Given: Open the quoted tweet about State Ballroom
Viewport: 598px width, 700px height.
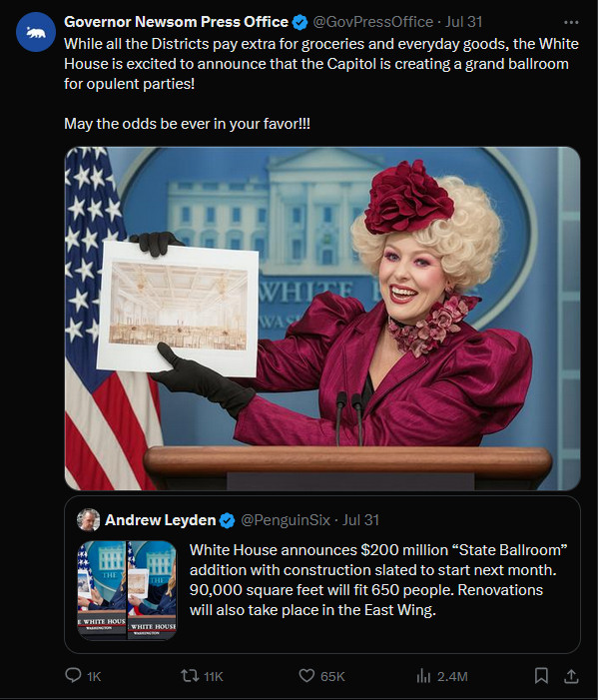Looking at the screenshot, I should 322,574.
